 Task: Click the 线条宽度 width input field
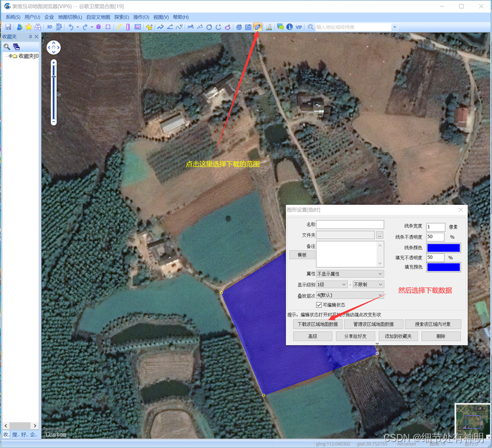tap(435, 227)
